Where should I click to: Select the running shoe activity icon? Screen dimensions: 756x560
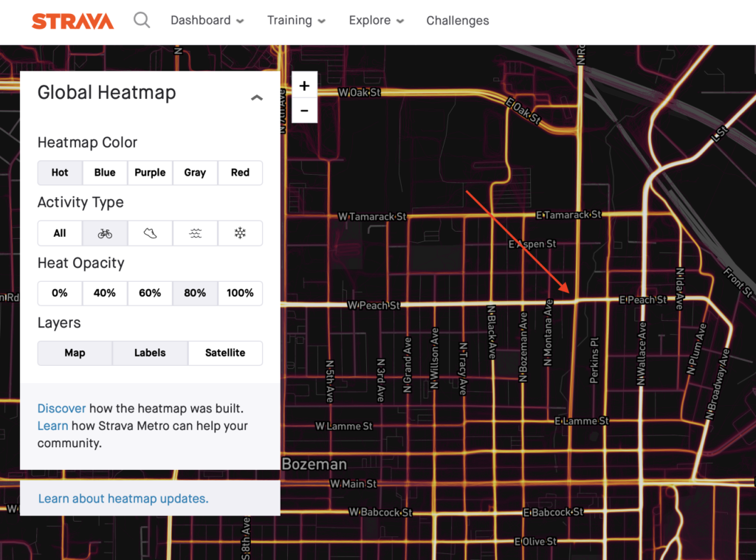pyautogui.click(x=150, y=233)
